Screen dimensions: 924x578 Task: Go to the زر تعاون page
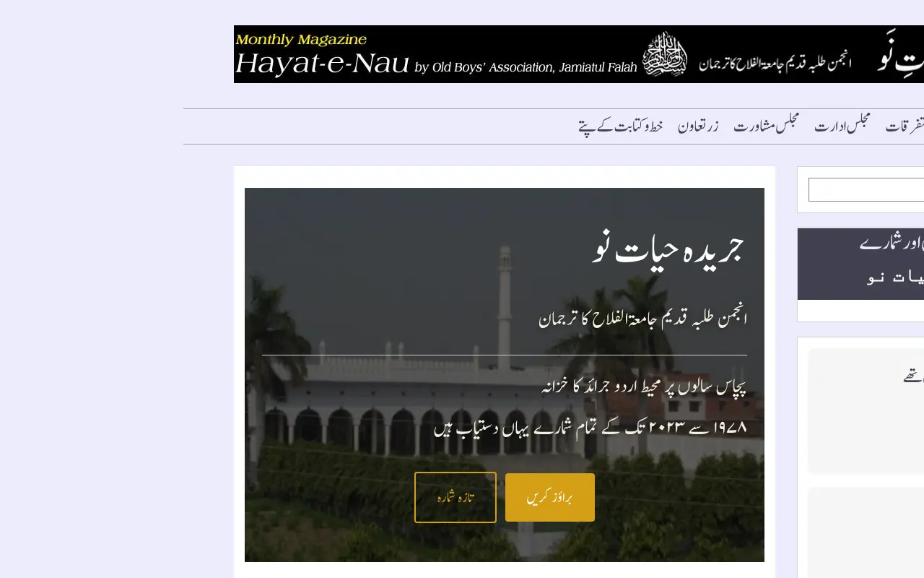point(698,126)
